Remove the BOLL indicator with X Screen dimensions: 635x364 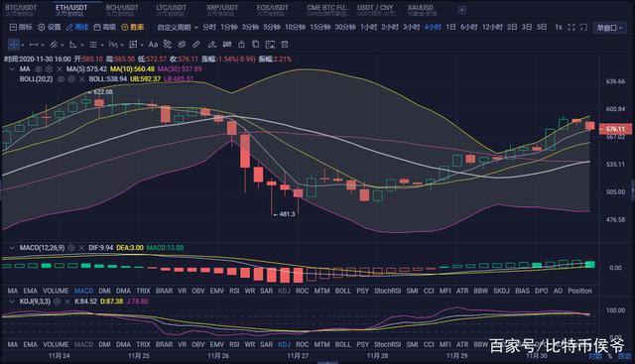81,79
